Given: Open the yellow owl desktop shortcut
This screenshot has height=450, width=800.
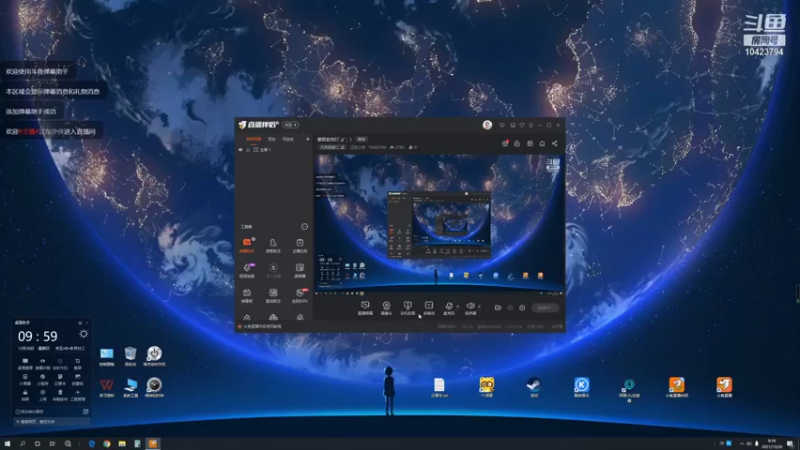Looking at the screenshot, I should (x=486, y=387).
